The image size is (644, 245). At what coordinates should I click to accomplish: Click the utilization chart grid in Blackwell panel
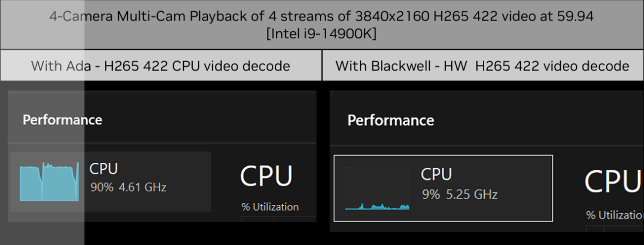tap(615, 228)
